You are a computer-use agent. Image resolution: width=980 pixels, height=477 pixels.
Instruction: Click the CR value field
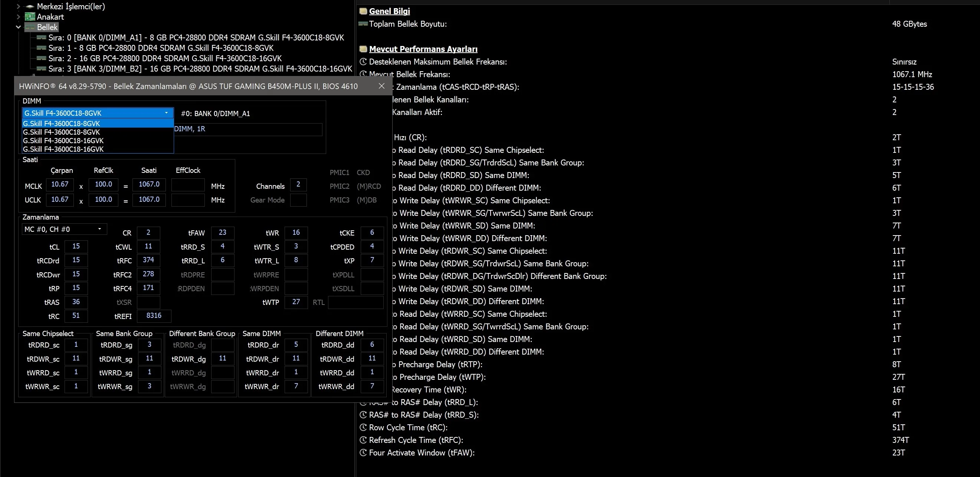pos(148,233)
